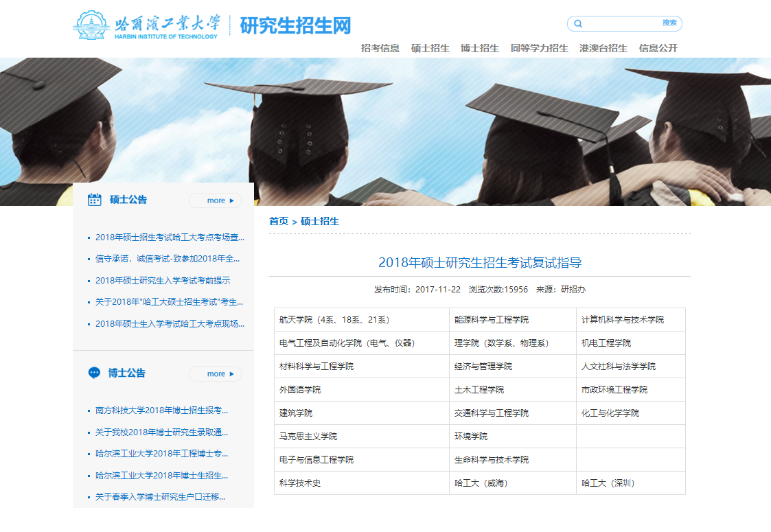The width and height of the screenshot is (771, 532).
Task: Select 理学院（数学系、物理系）cell
Action: pos(513,343)
